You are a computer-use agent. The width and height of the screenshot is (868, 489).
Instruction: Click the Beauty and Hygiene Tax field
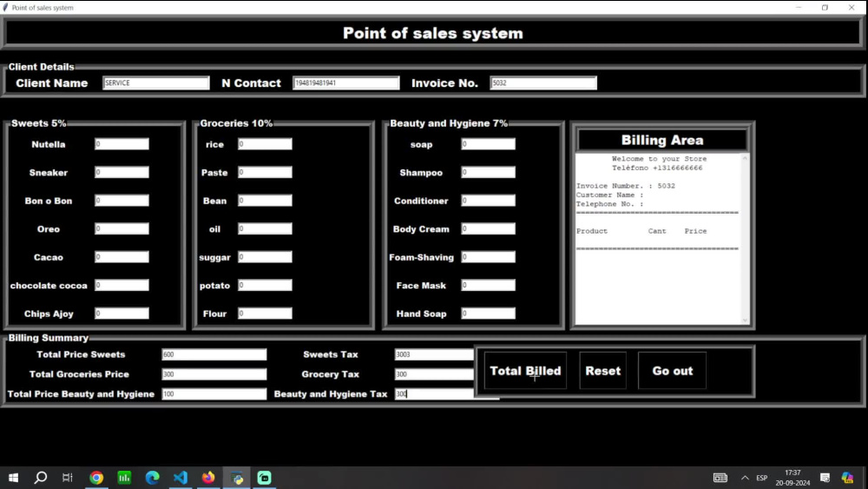point(435,394)
